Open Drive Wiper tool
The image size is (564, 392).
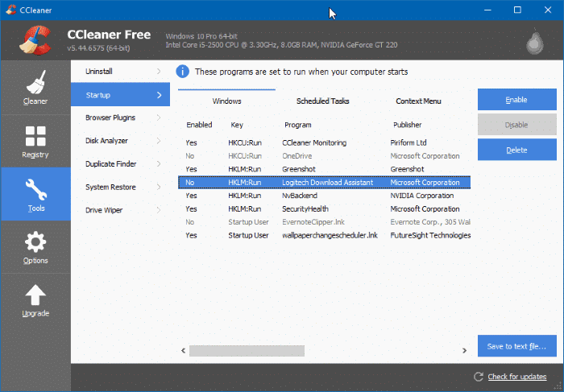tap(120, 210)
